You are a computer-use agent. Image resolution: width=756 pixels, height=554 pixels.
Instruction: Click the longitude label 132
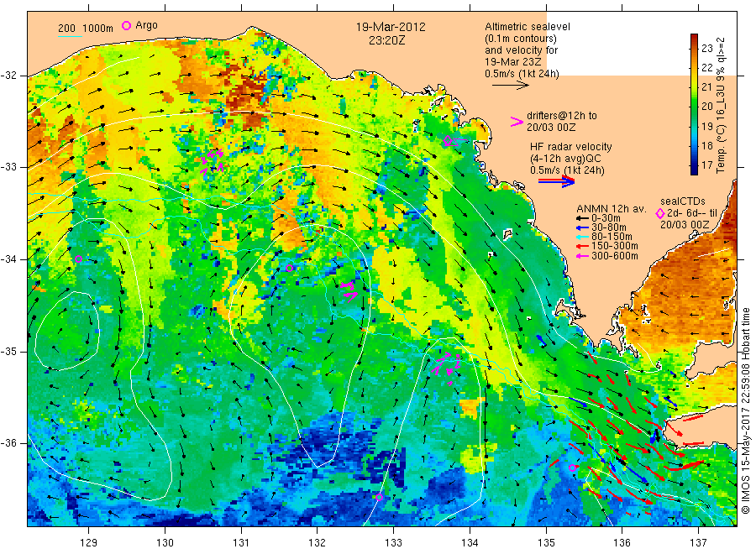point(318,542)
